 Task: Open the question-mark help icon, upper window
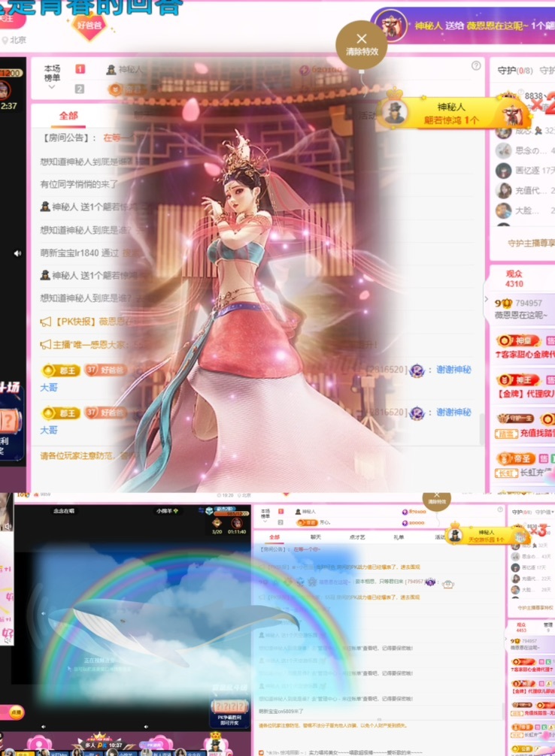tap(476, 65)
